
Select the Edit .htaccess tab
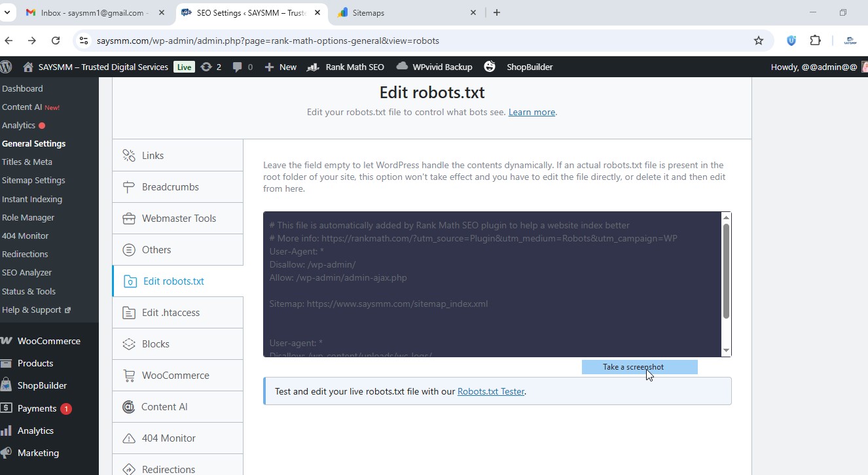pos(170,313)
